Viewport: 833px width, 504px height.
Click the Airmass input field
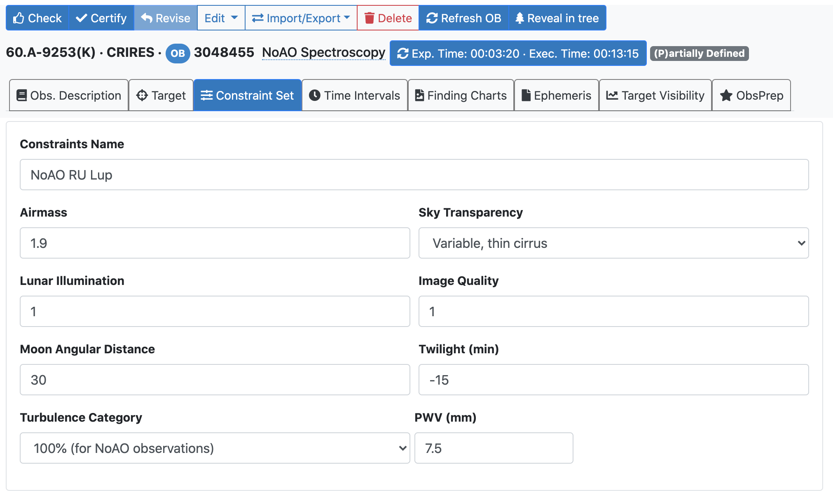click(215, 243)
